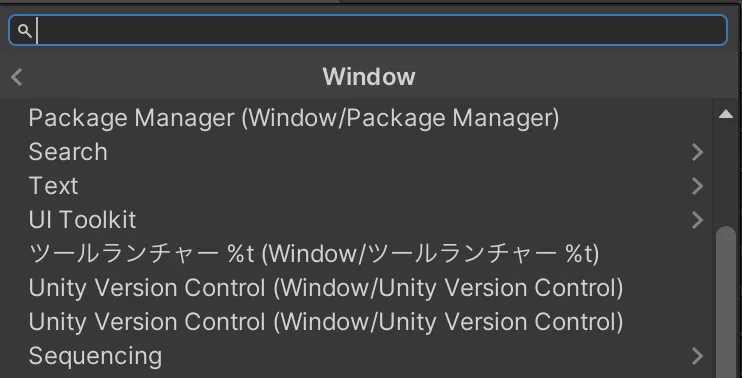The image size is (742, 378).
Task: Launch the ツールランチャー %t menu entry
Action: [x=314, y=254]
